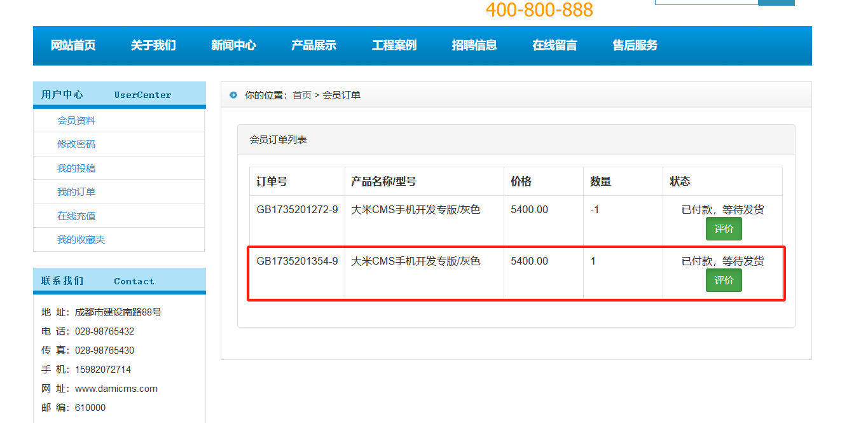
Task: Click 评价 button for order GB1735201272-9
Action: coord(724,229)
